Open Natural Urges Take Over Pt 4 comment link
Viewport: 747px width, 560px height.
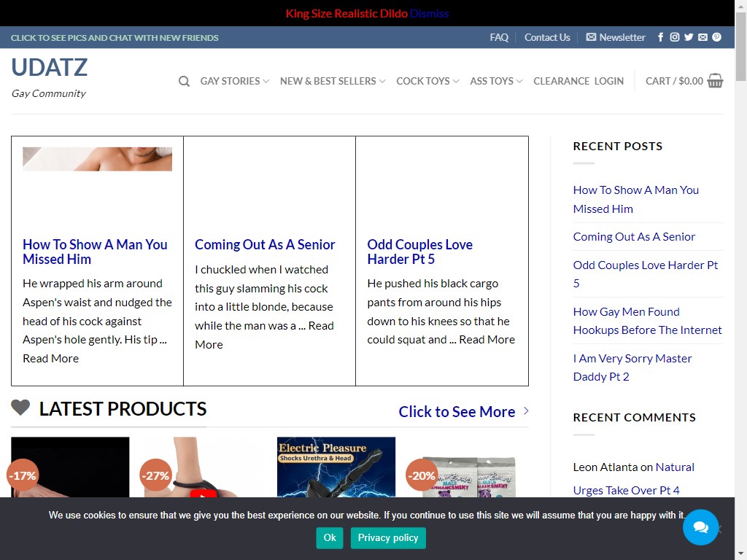coord(634,478)
